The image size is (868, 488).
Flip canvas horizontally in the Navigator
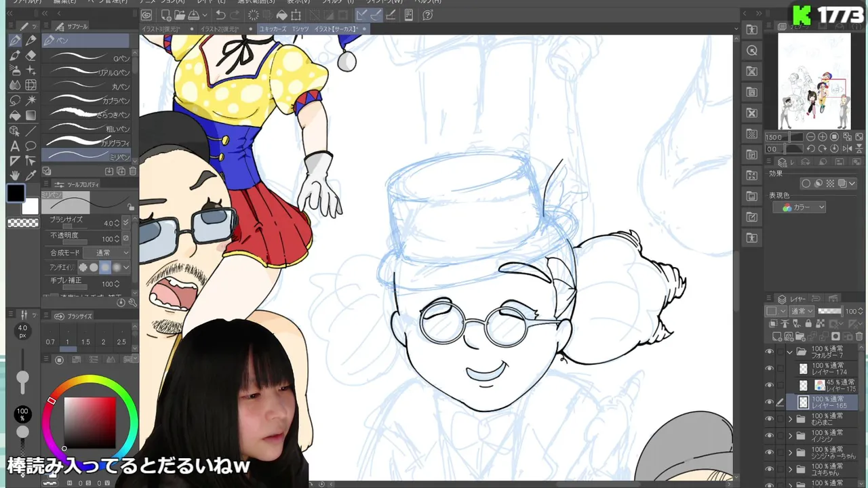coord(847,149)
